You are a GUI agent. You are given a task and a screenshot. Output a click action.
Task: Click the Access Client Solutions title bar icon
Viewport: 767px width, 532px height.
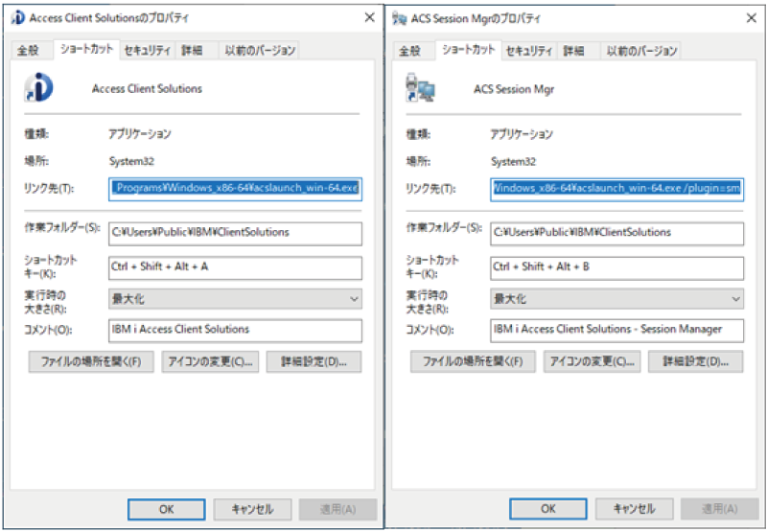[17, 17]
